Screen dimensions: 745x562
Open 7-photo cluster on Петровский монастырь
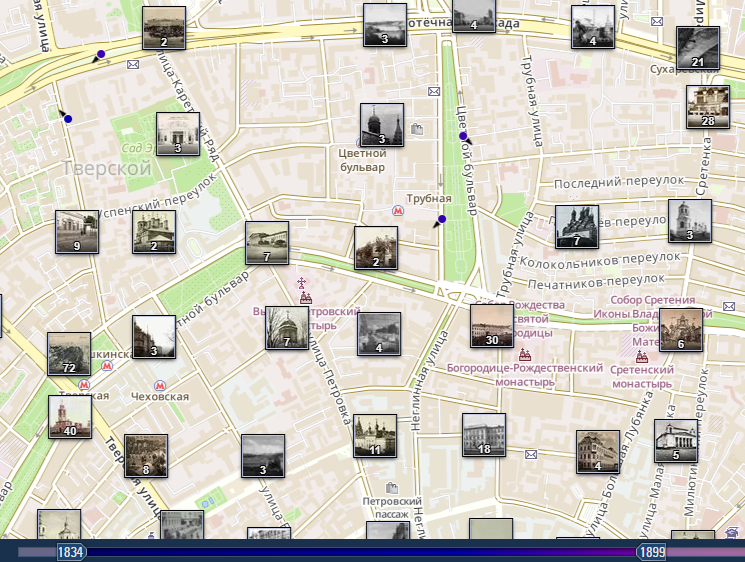pyautogui.click(x=287, y=328)
